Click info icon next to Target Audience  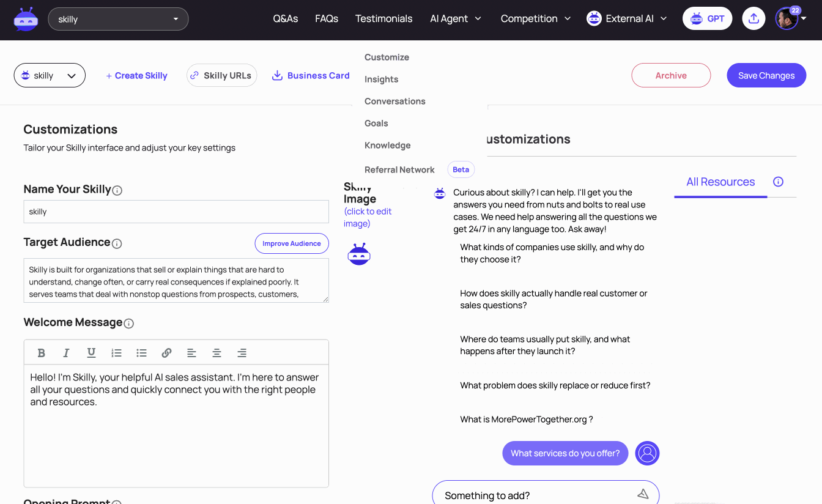point(117,243)
